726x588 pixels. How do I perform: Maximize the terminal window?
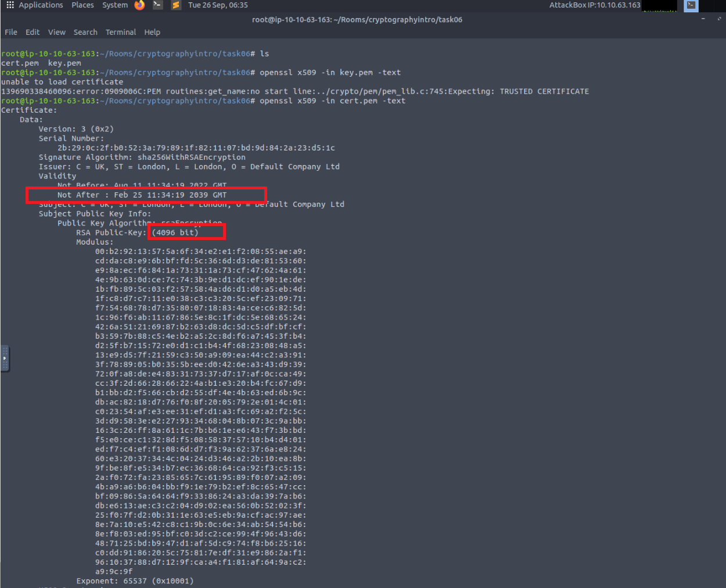pos(719,19)
